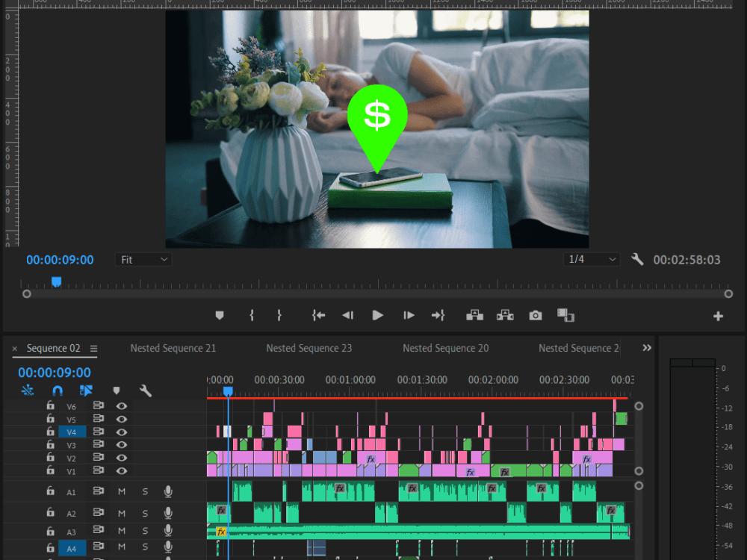This screenshot has width=747, height=560.
Task: Target the A4 audio track label
Action: pos(72,548)
